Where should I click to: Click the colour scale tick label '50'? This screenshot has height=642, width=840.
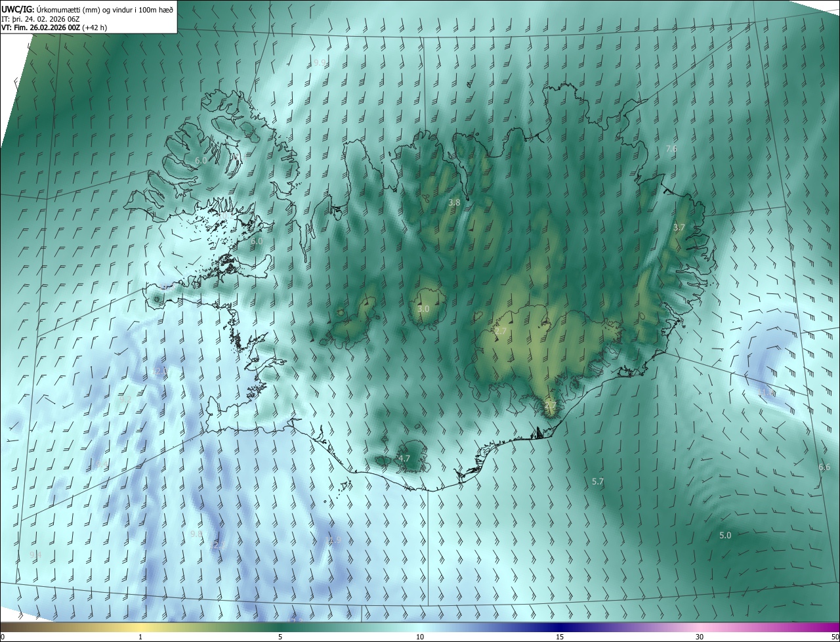coord(835,637)
